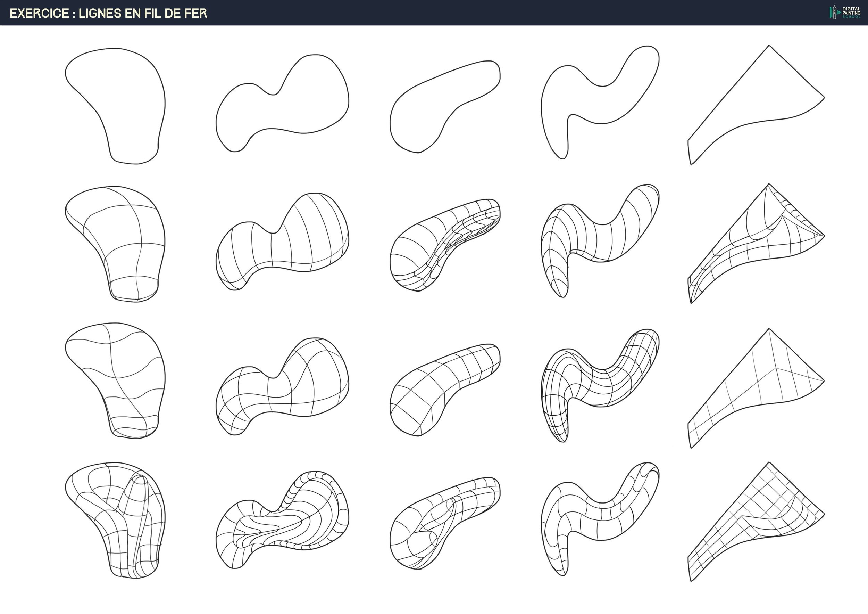Click the 'EXERCICE : LIGNES EN FIL DE FER' title
Screen dimensions: 868x614
point(108,14)
